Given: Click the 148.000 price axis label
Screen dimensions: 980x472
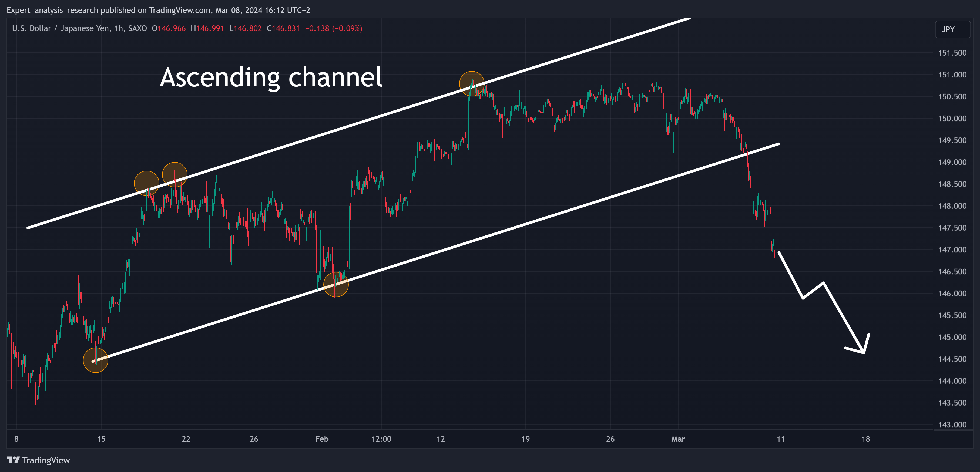Looking at the screenshot, I should (x=952, y=206).
